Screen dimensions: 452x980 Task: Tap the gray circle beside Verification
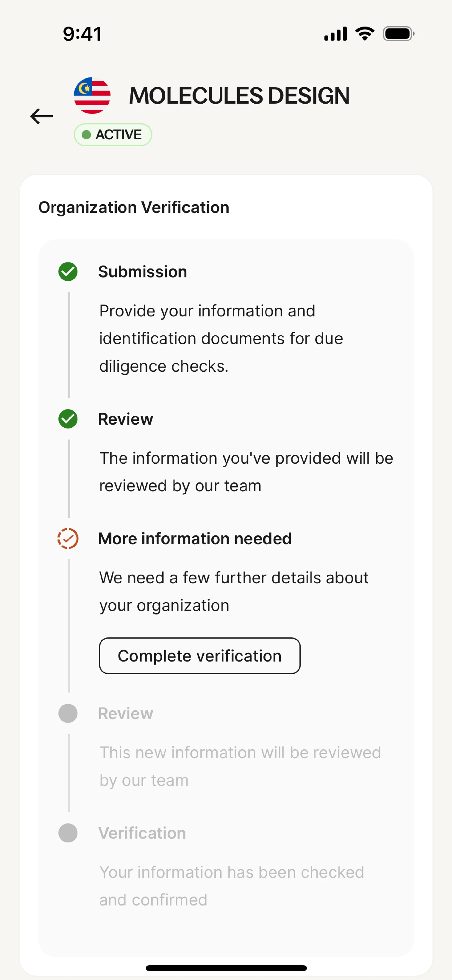pyautogui.click(x=68, y=833)
